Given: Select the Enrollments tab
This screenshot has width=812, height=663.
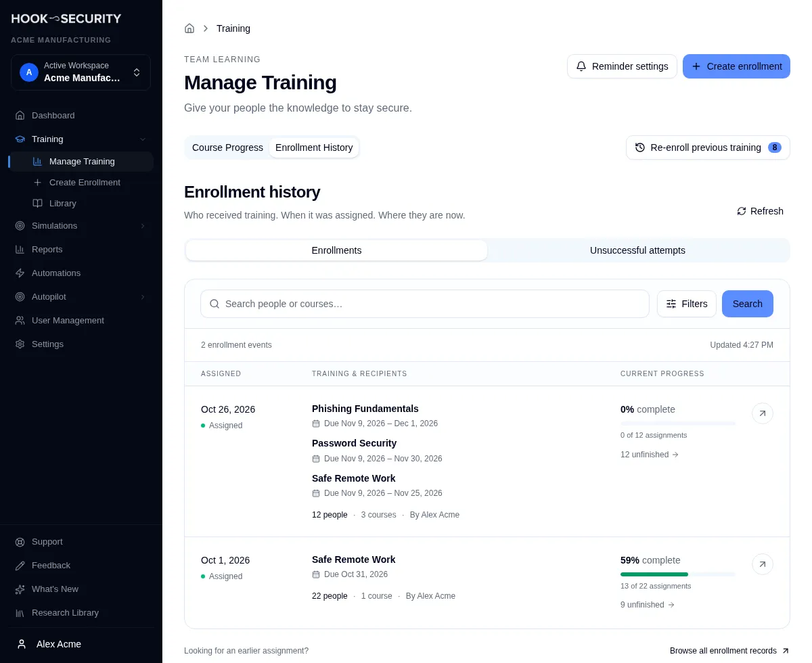Looking at the screenshot, I should [336, 250].
